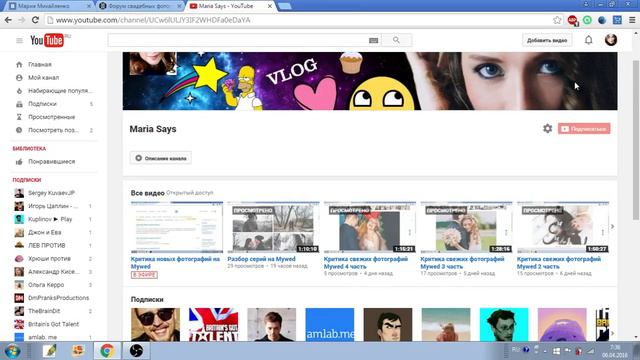Open the Windows Start button
640x360 pixels.
12,351
